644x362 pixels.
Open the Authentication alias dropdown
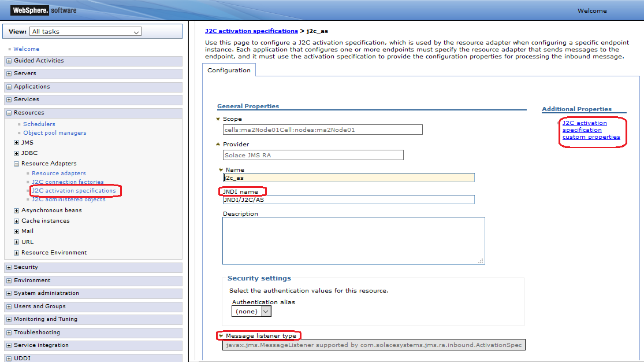click(x=251, y=311)
